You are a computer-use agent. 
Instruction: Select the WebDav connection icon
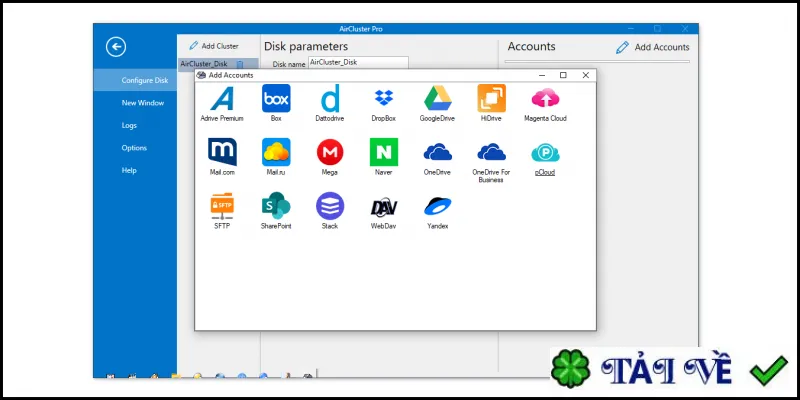[384, 207]
